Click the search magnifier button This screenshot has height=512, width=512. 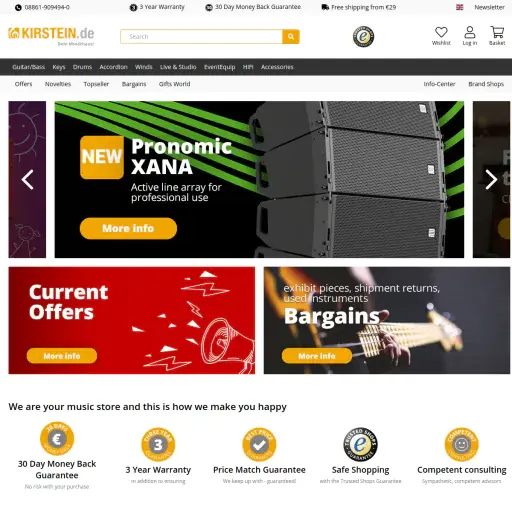(291, 36)
